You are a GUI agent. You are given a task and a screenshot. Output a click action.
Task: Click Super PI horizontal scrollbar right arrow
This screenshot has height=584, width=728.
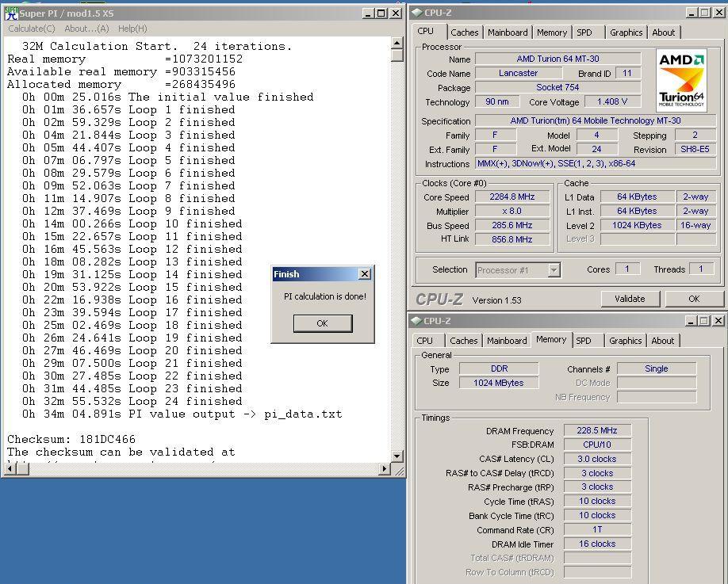click(384, 468)
